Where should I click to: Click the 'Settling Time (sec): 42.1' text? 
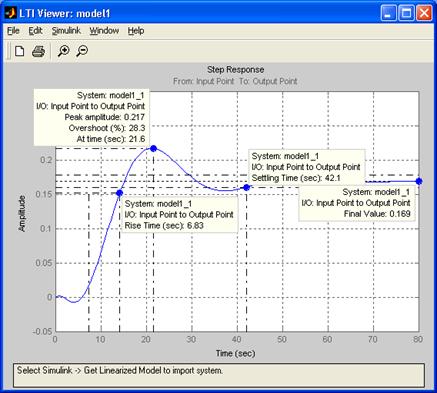point(296,178)
